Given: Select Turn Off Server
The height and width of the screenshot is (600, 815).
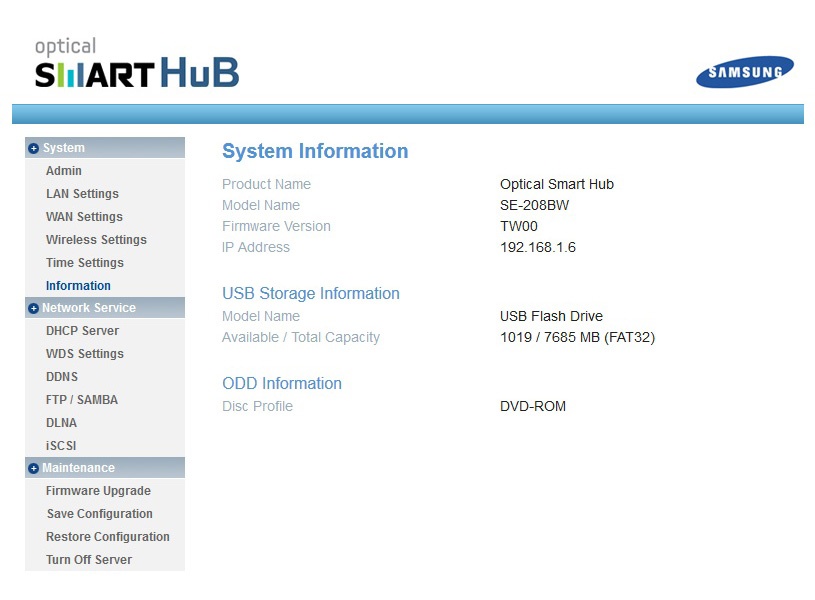Looking at the screenshot, I should click(89, 559).
